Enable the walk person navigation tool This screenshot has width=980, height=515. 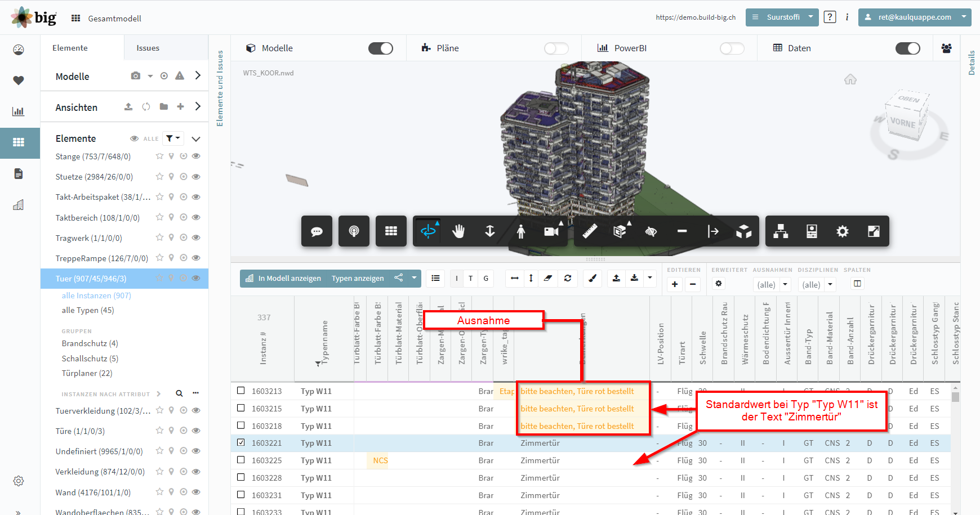[x=521, y=231]
